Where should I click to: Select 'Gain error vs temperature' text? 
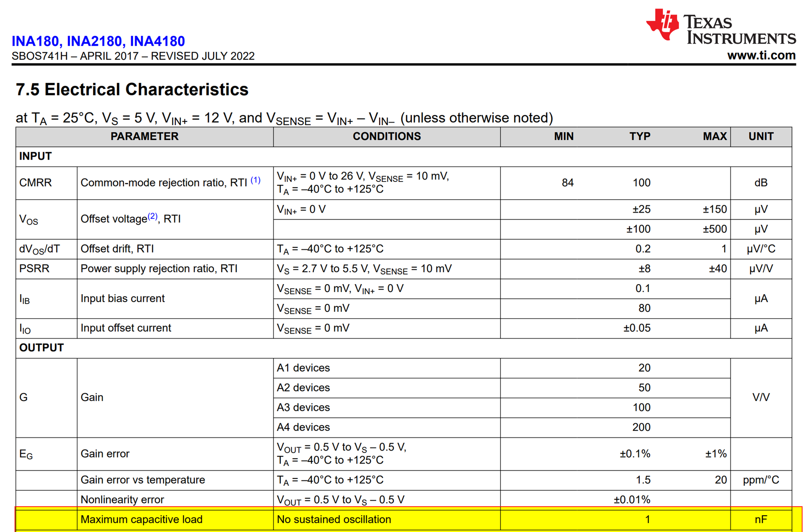(x=143, y=480)
